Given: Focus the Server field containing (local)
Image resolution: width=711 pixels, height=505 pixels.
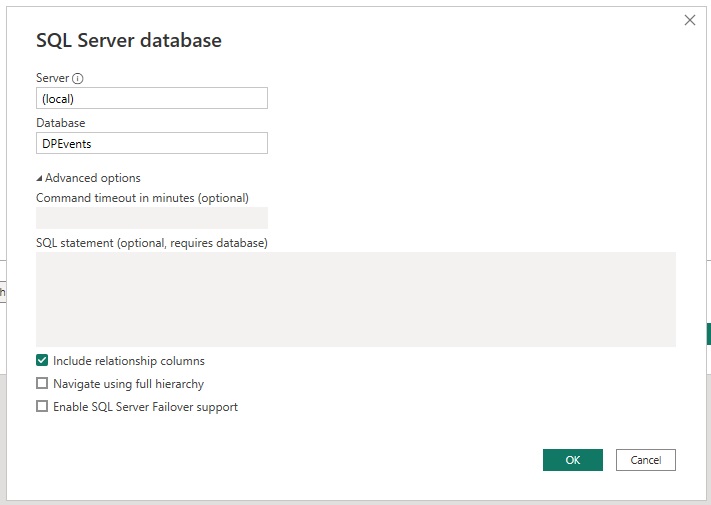Looking at the screenshot, I should pos(152,98).
